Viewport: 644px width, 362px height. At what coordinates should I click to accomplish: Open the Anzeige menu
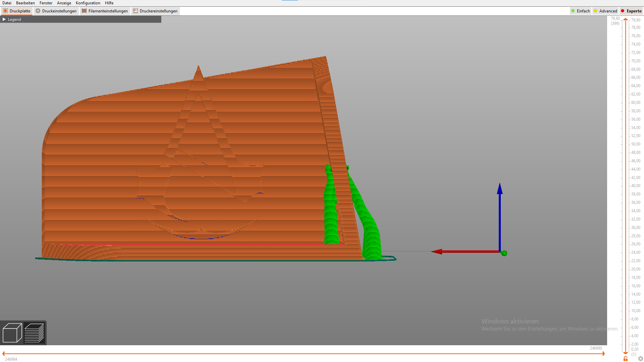tap(64, 3)
